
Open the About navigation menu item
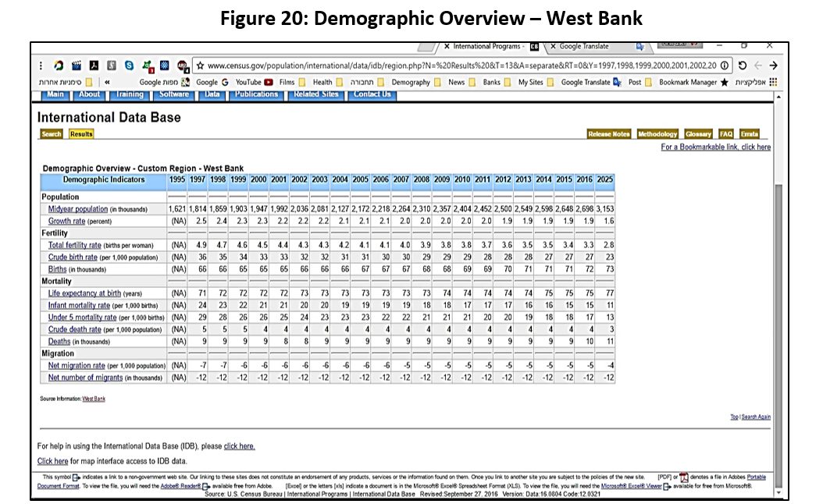click(89, 95)
